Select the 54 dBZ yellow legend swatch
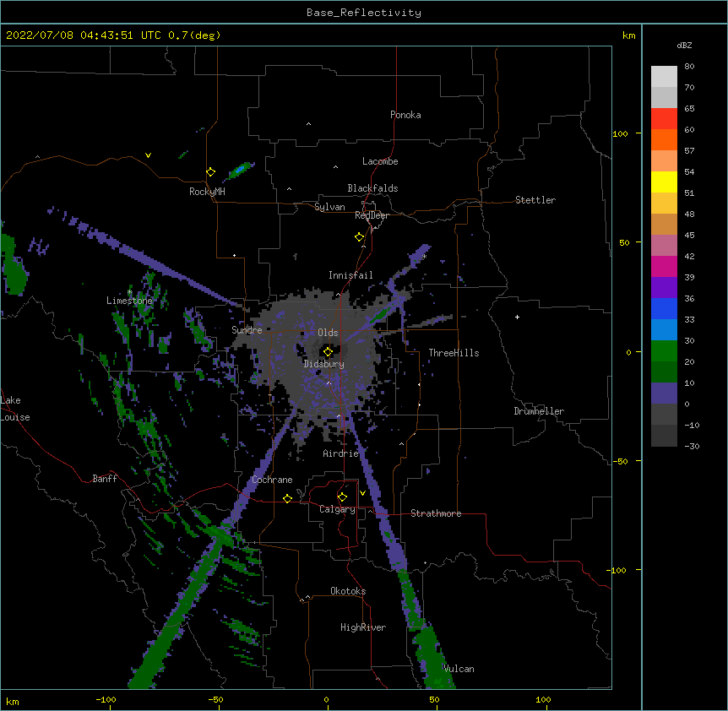Screen dimensions: 728x711 pyautogui.click(x=664, y=182)
